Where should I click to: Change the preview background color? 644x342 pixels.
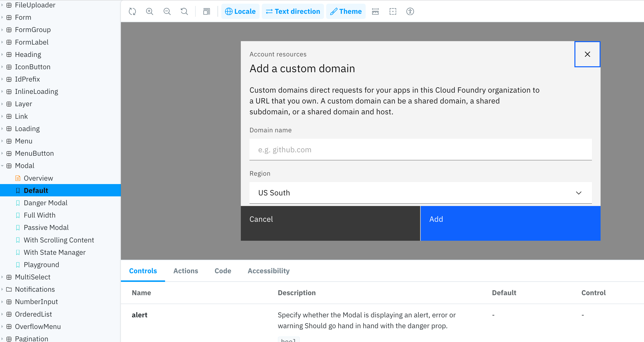206,11
